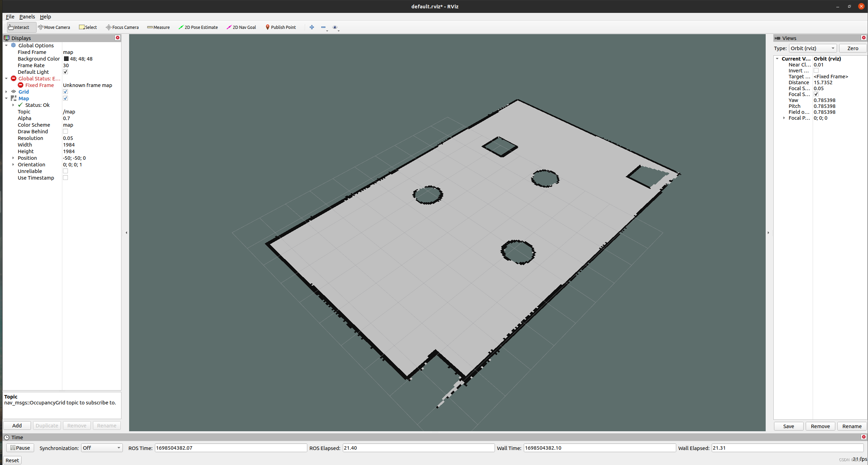Select the 2D Pose Estimate tool
This screenshot has width=868, height=465.
tap(198, 27)
